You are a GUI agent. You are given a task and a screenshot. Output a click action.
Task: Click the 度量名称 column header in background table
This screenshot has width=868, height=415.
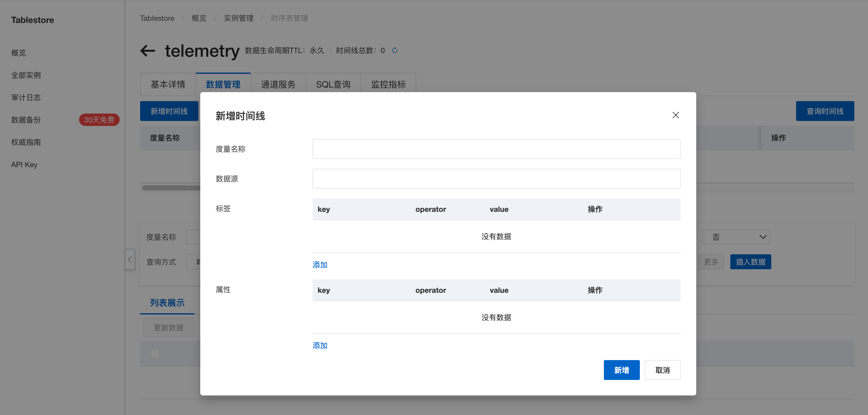pos(165,138)
